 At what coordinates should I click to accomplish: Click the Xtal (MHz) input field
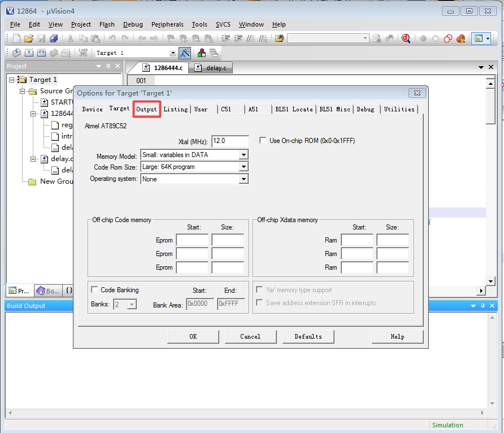click(230, 141)
